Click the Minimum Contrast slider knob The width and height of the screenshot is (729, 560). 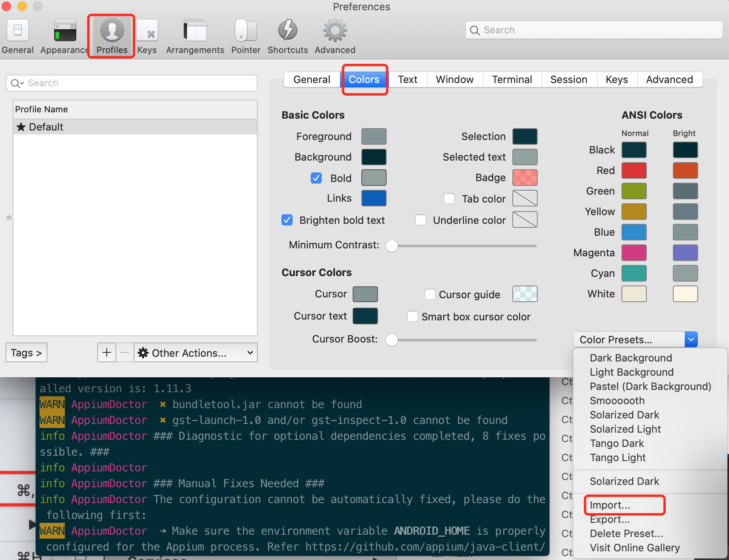(392, 246)
